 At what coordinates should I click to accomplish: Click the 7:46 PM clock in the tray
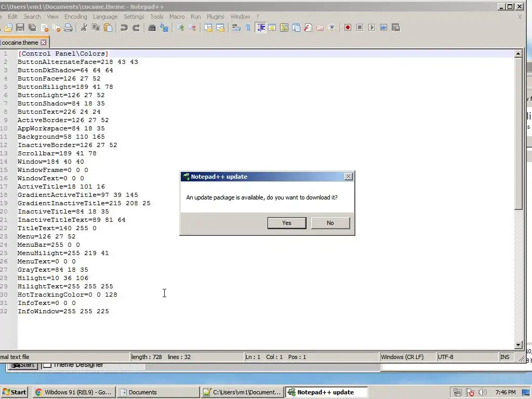(x=505, y=392)
